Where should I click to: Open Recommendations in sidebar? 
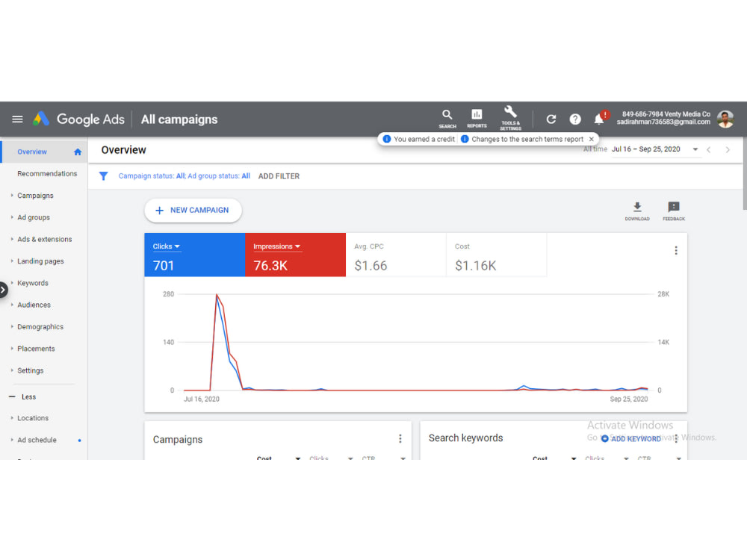pos(47,174)
